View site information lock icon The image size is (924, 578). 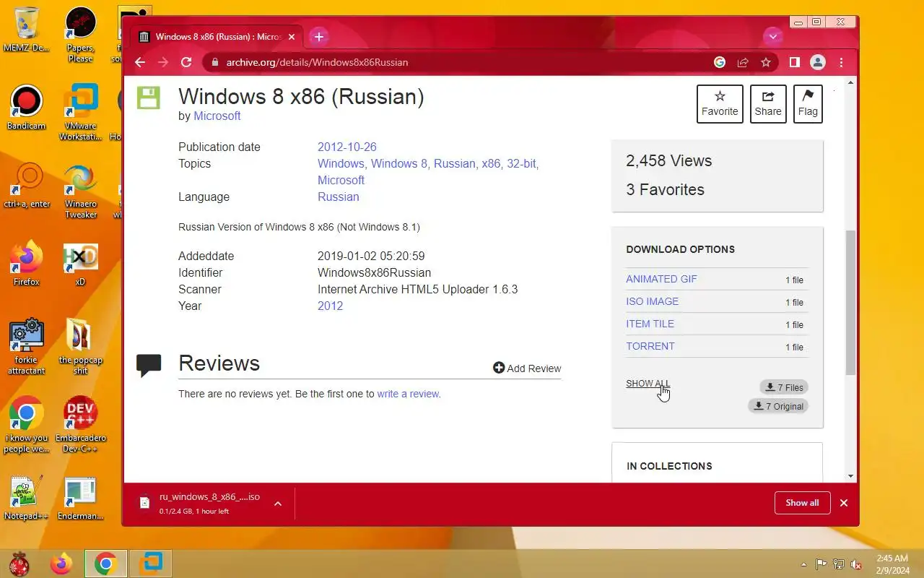(214, 62)
